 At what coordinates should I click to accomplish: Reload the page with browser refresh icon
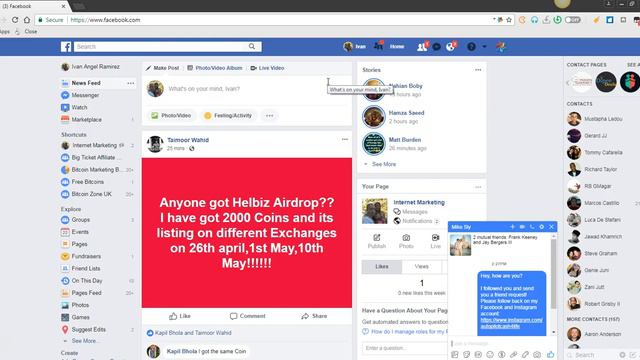coord(15,20)
